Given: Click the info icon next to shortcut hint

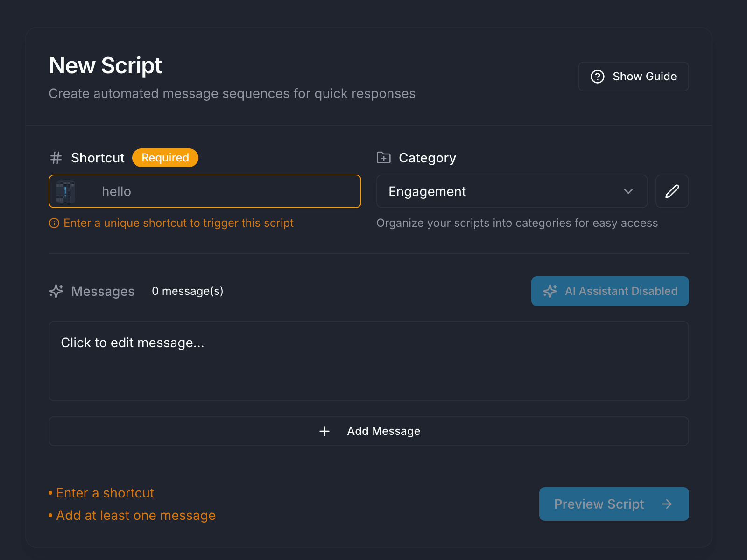Looking at the screenshot, I should tap(54, 223).
